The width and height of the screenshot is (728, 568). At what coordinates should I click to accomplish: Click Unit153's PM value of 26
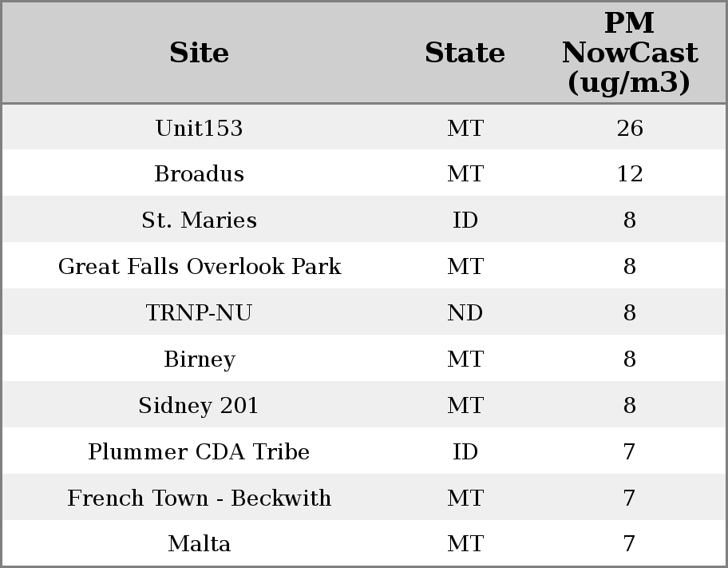click(629, 129)
